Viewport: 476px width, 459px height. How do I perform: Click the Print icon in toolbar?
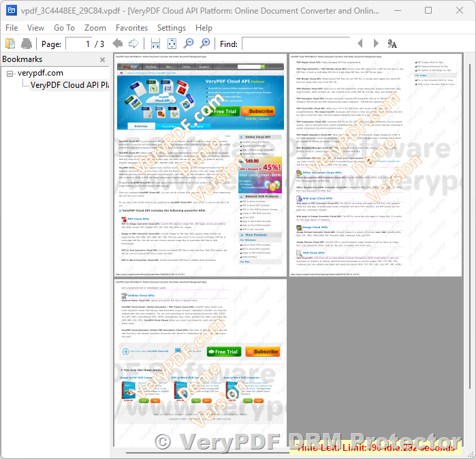tap(27, 44)
